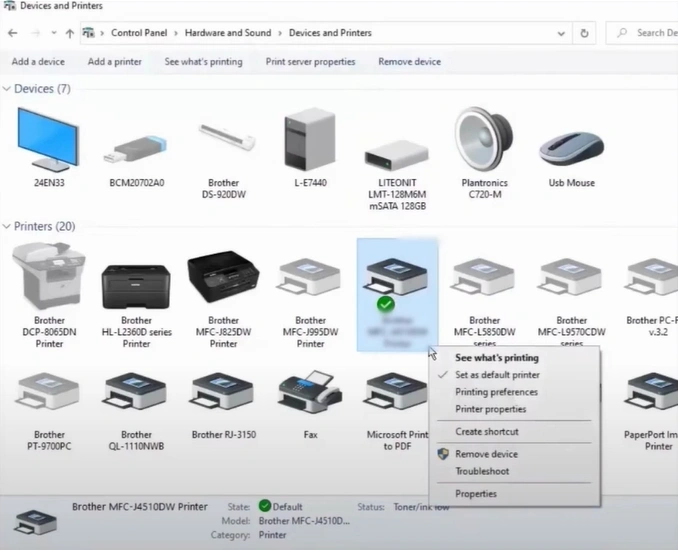The width and height of the screenshot is (678, 550).
Task: Click Add a printer in toolbar
Action: coord(114,62)
